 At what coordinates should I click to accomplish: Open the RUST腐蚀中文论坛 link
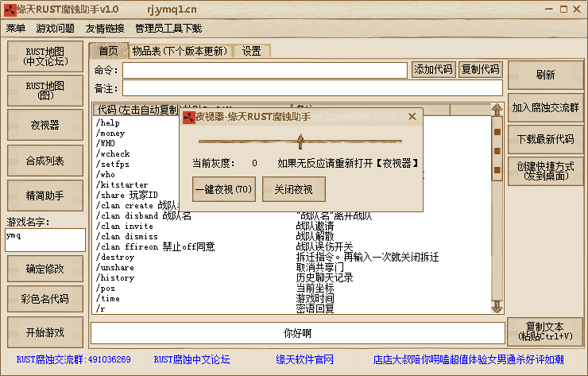click(191, 359)
